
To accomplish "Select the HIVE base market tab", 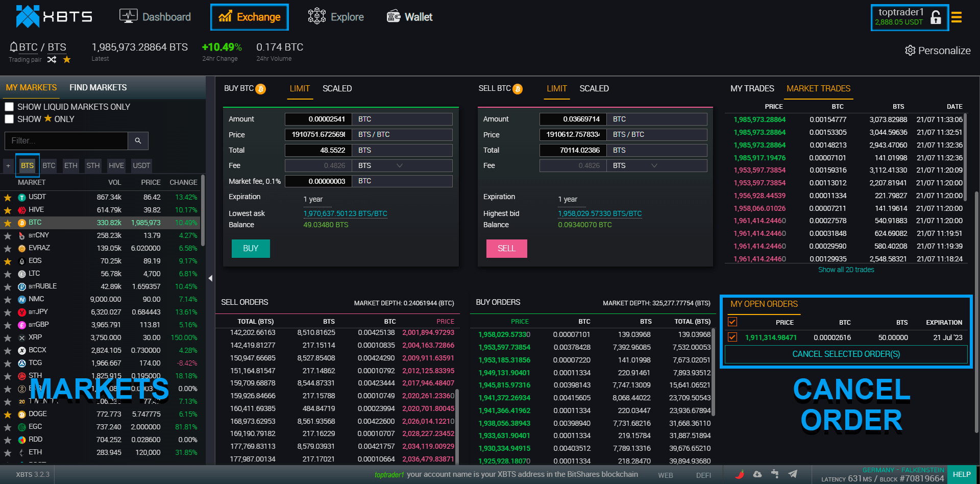I will pos(116,165).
